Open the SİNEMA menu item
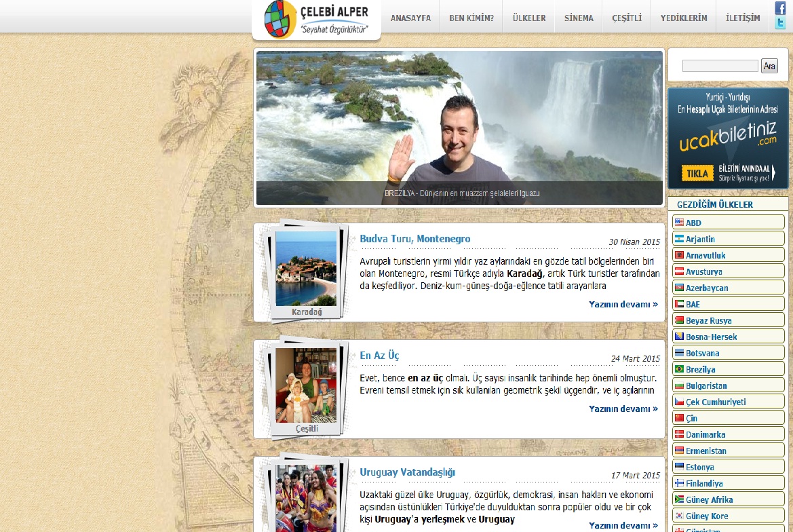The image size is (793, 532). 579,18
